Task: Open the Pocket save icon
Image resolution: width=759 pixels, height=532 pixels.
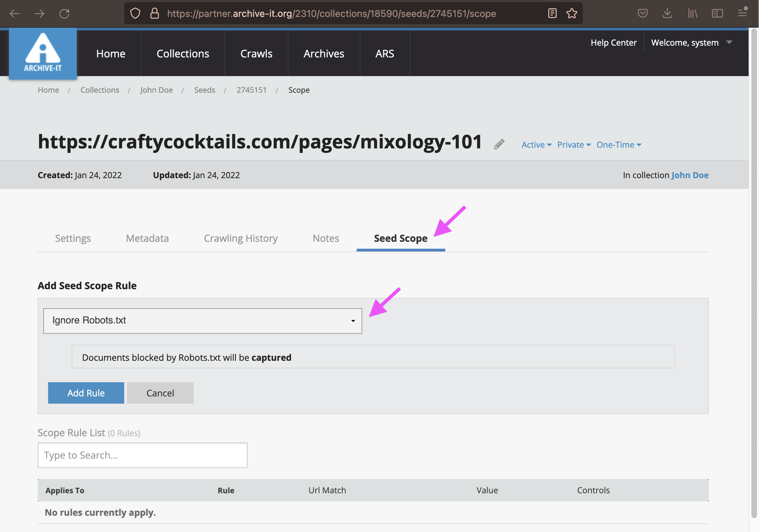Action: 642,13
